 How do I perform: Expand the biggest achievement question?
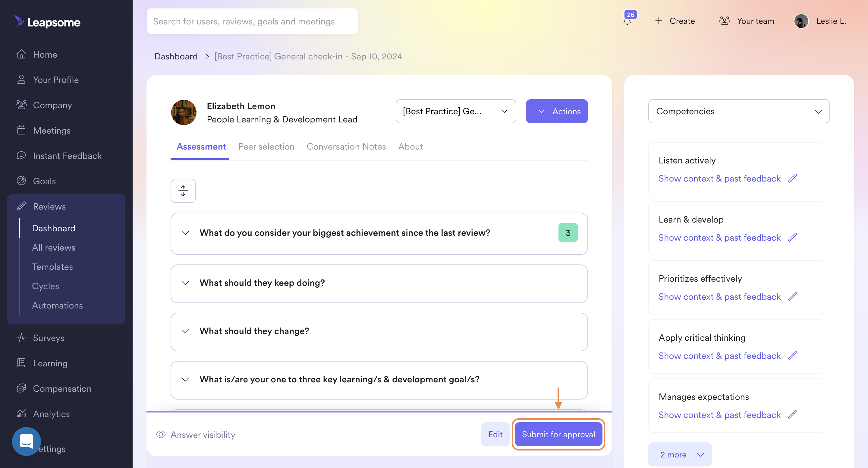[x=185, y=233]
